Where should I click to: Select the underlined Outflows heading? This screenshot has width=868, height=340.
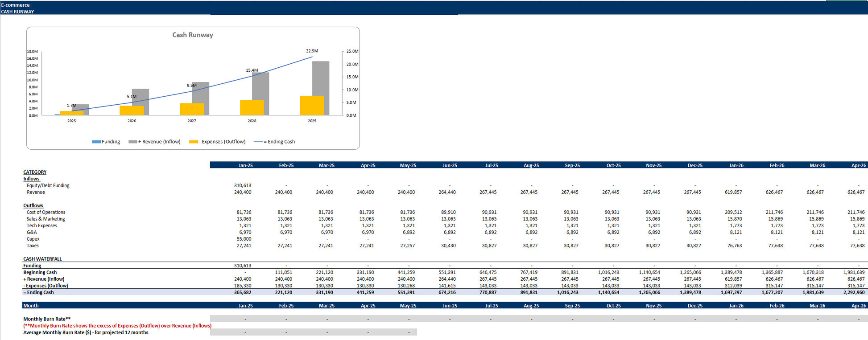pos(33,205)
